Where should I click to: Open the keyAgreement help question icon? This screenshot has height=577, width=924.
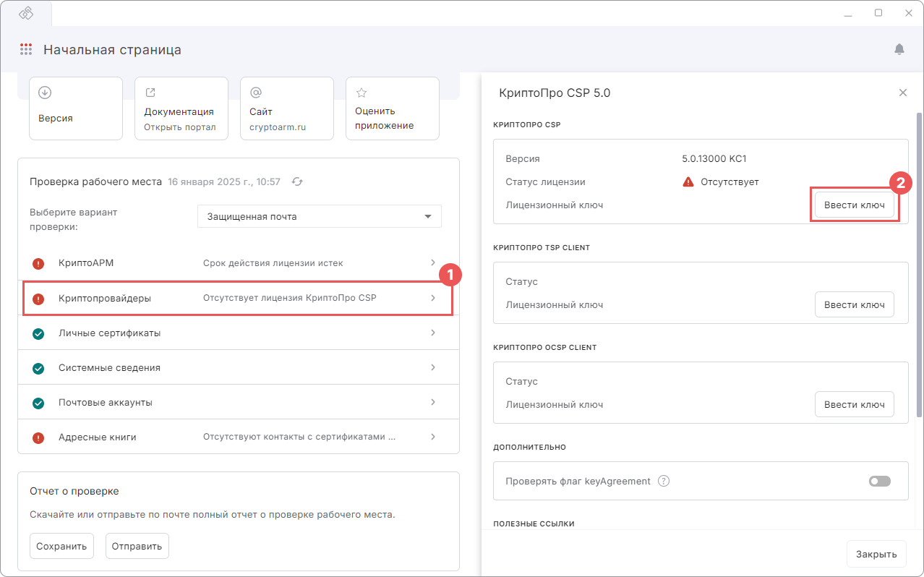pyautogui.click(x=664, y=482)
